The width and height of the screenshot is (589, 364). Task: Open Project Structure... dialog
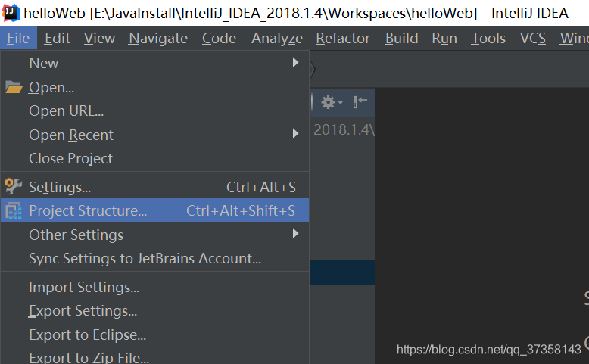pyautogui.click(x=154, y=210)
